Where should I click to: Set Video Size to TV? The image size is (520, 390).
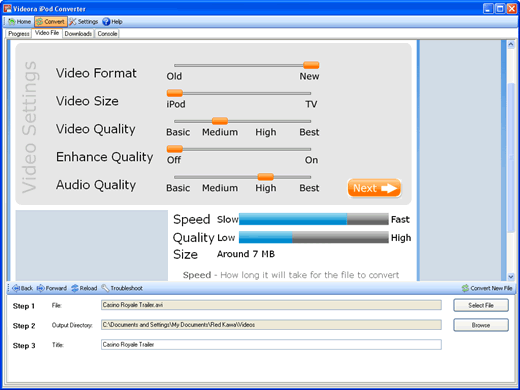[x=311, y=104]
